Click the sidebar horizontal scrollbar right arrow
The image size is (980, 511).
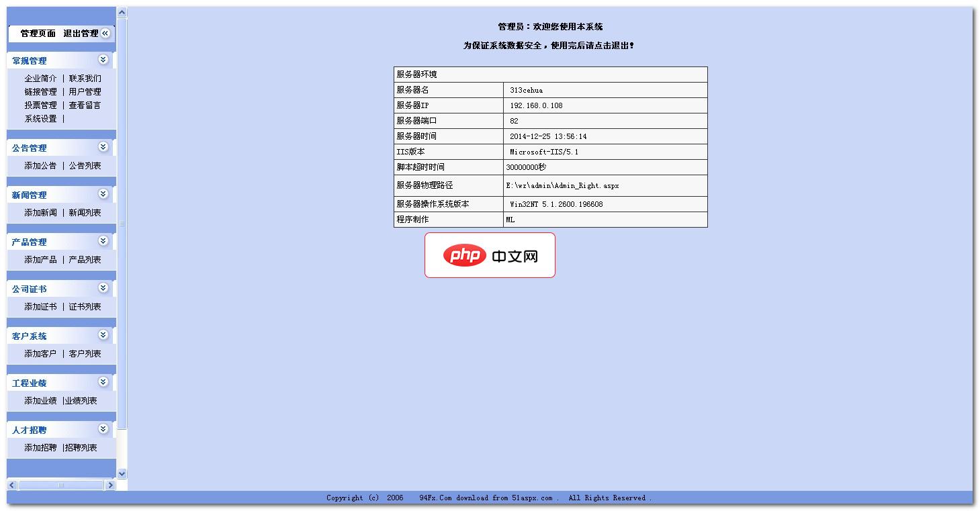pos(110,485)
